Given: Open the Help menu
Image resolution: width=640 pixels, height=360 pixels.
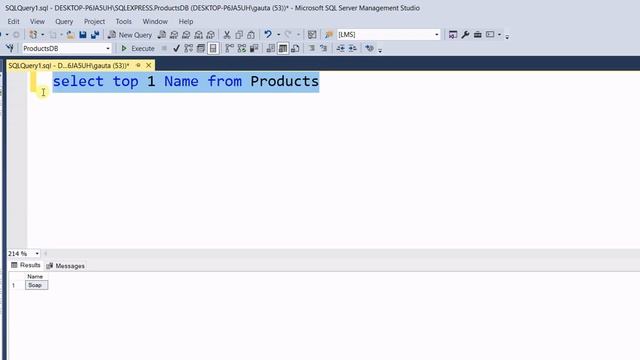Looking at the screenshot, I should click(186, 21).
